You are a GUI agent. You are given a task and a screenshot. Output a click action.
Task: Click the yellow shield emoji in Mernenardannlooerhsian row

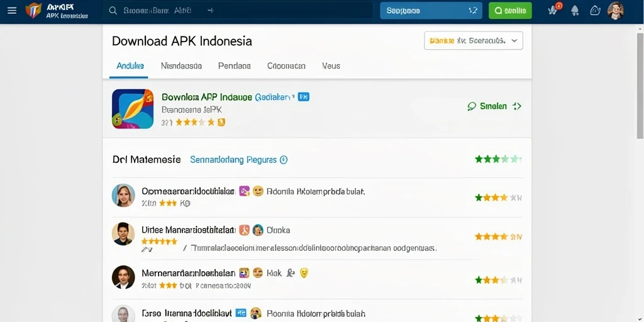click(x=304, y=273)
